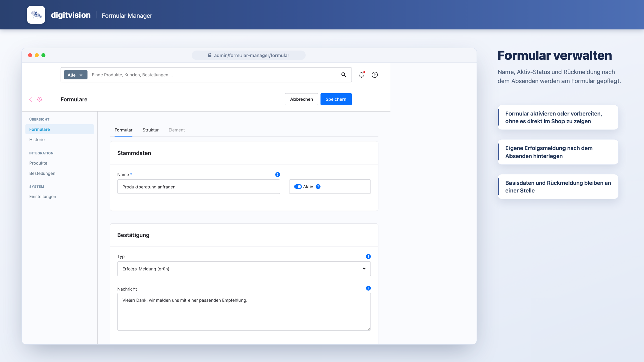
Task: Open the Typ dropdown Erfolgs-Meldung (grün)
Action: pos(244,269)
